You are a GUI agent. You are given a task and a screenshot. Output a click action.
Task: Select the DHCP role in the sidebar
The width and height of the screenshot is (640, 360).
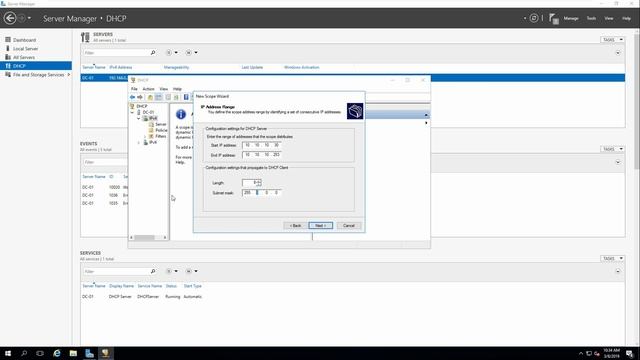[x=36, y=66]
